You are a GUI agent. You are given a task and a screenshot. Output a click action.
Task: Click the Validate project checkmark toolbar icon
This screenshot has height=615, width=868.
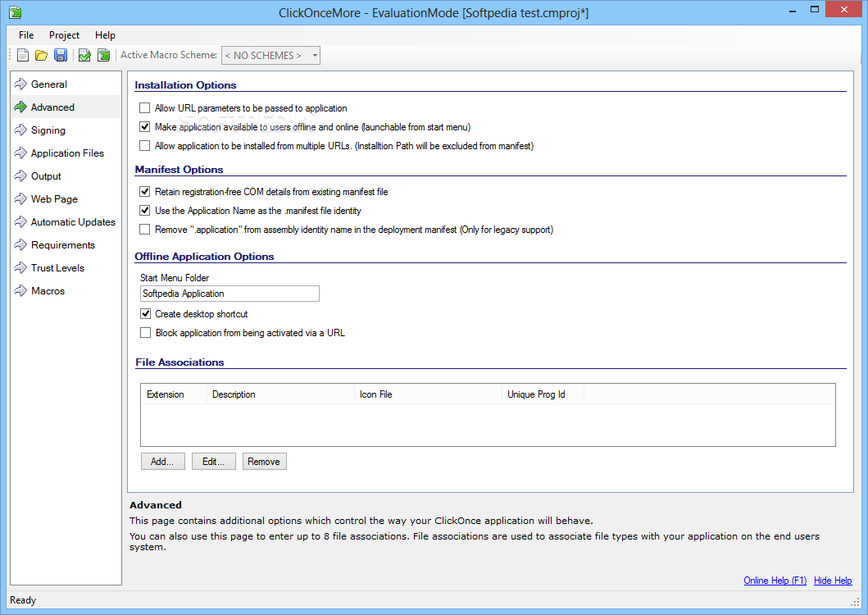[x=84, y=55]
